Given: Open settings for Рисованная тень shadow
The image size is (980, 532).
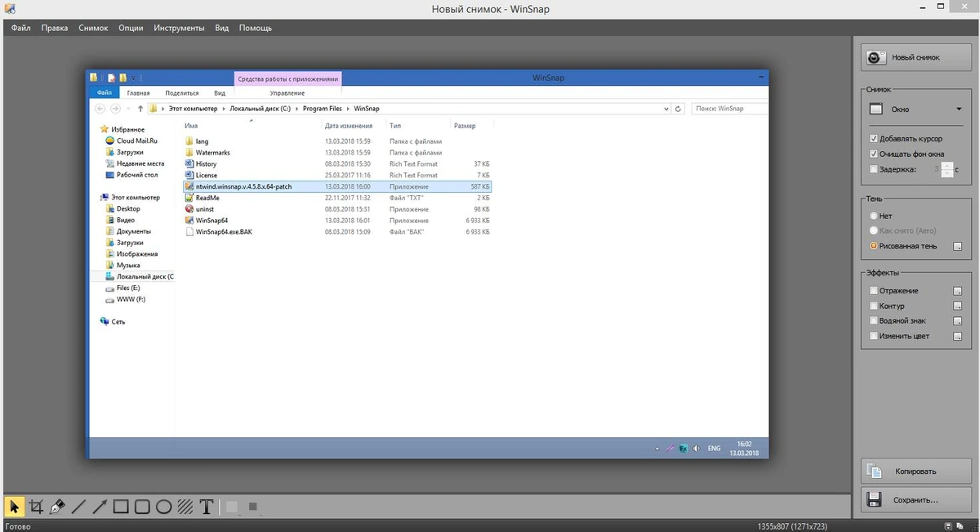Looking at the screenshot, I should pyautogui.click(x=958, y=246).
